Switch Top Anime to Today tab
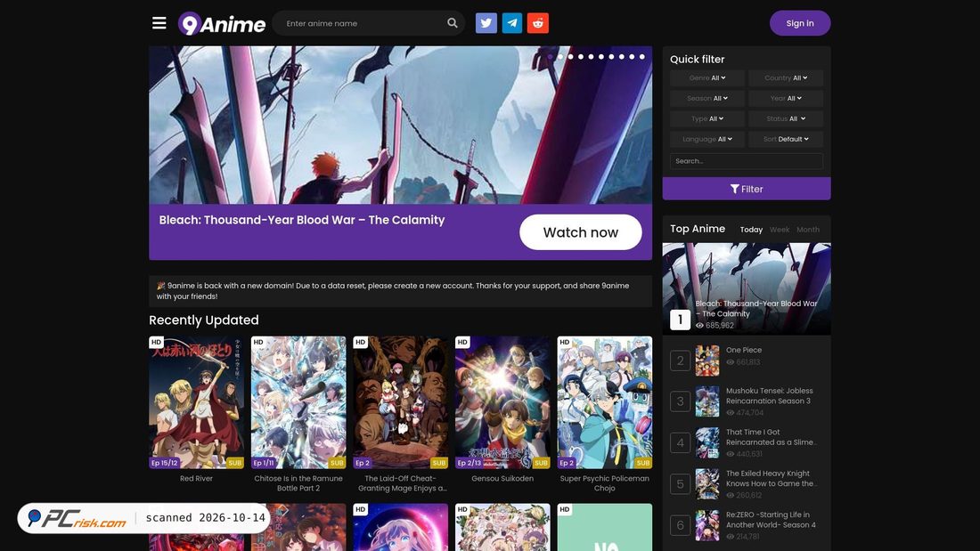Viewport: 980px width, 551px height. pyautogui.click(x=751, y=230)
